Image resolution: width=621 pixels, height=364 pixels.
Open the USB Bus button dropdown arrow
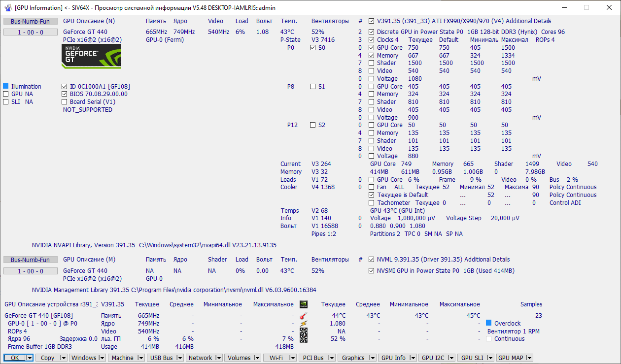181,358
